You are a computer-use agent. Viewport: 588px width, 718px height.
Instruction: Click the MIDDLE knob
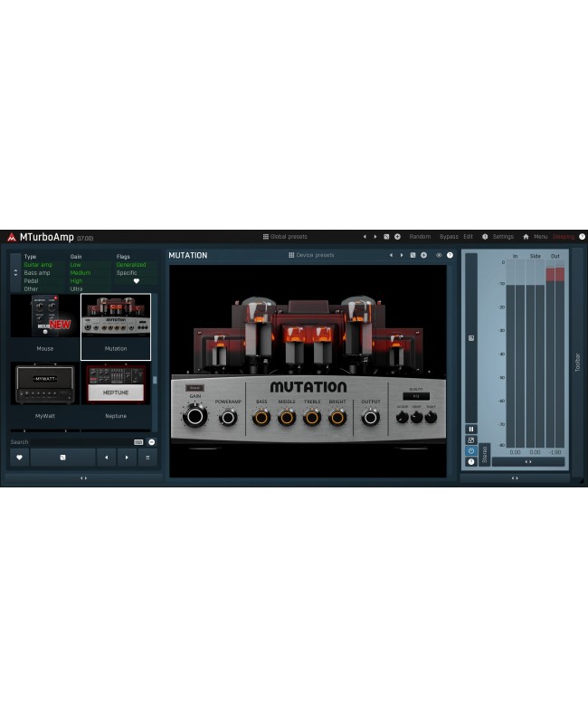[287, 418]
